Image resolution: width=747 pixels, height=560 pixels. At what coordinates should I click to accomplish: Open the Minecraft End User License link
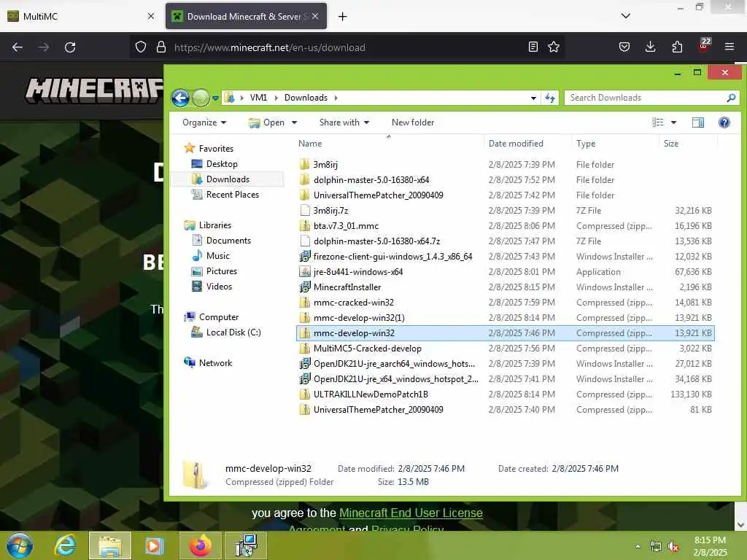411,513
